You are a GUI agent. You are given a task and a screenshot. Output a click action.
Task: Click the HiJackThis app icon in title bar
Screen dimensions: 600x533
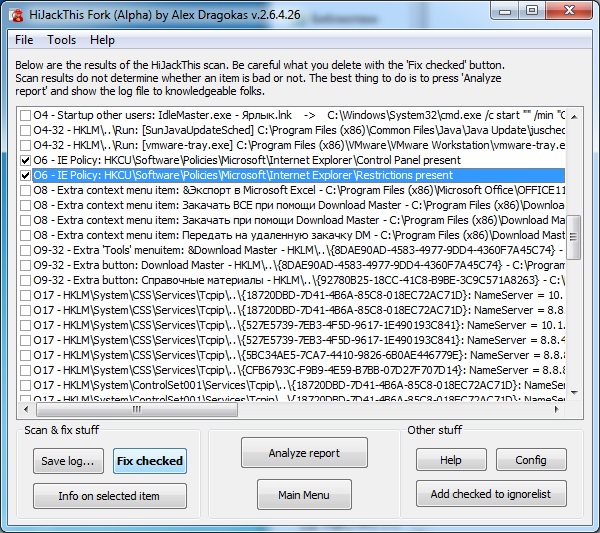coord(16,15)
